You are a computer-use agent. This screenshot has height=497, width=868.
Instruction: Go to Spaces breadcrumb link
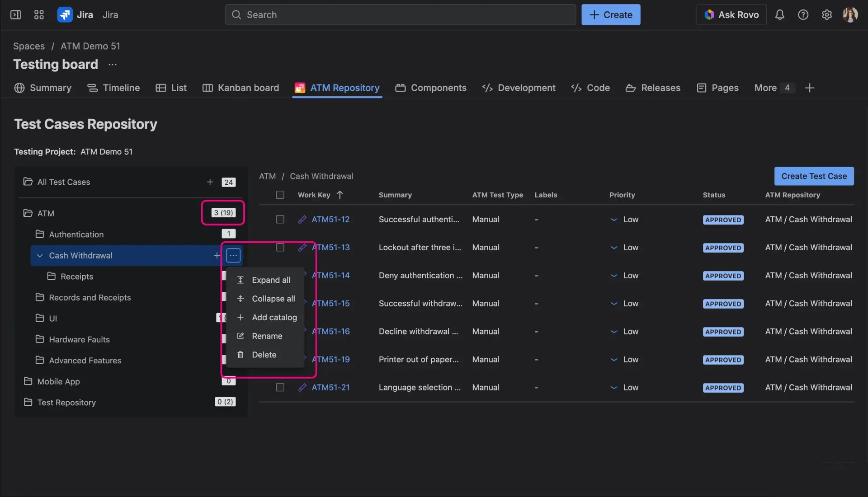click(29, 46)
